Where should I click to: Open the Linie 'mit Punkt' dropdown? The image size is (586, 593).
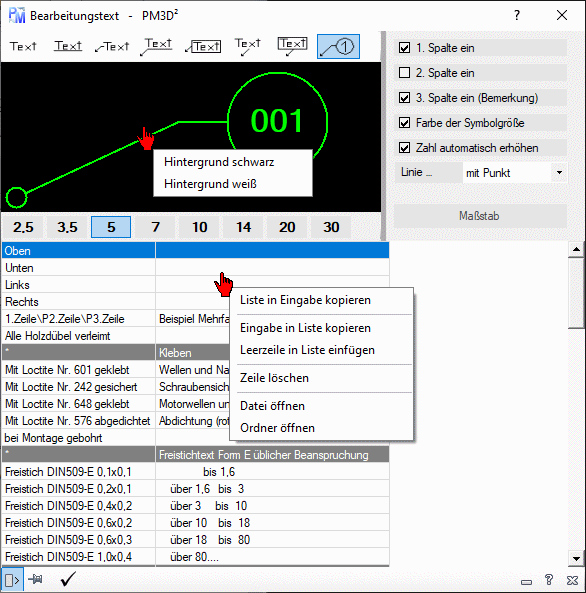514,173
